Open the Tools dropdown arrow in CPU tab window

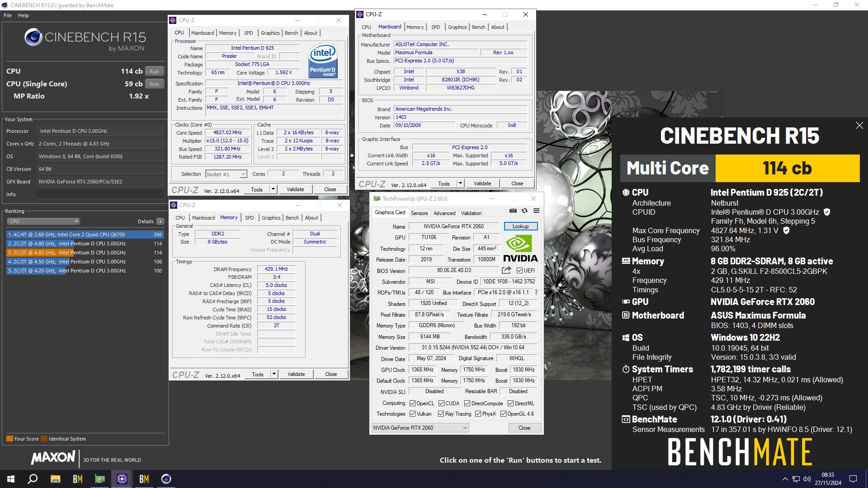point(273,189)
